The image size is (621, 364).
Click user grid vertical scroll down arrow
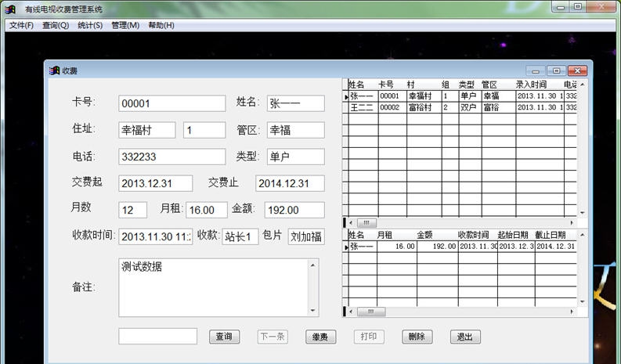(582, 212)
